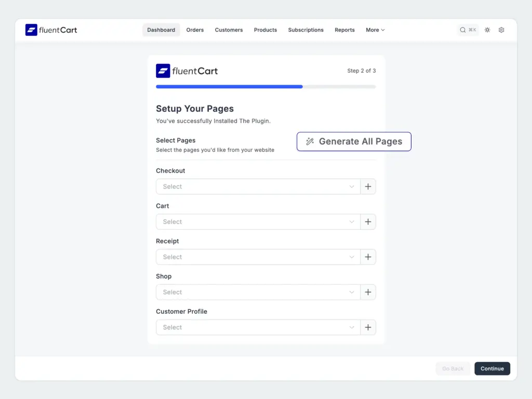Click the 'Step 2 of 3' text
Screen dimensions: 532x399
362,71
